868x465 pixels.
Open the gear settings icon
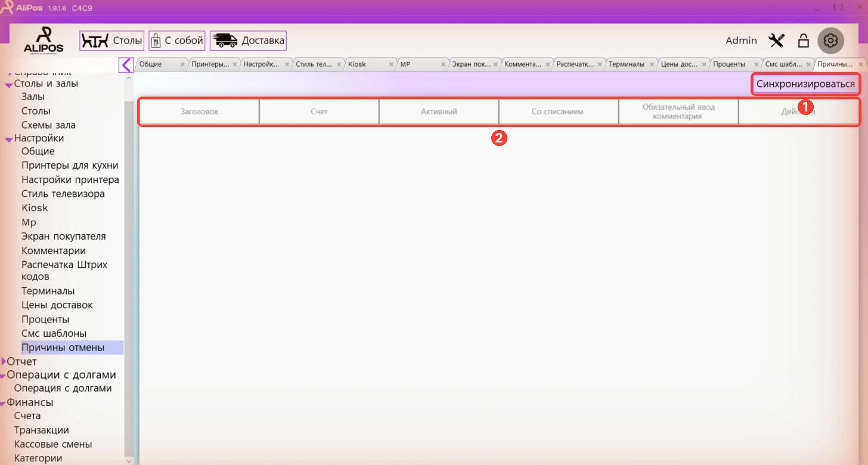[x=831, y=41]
